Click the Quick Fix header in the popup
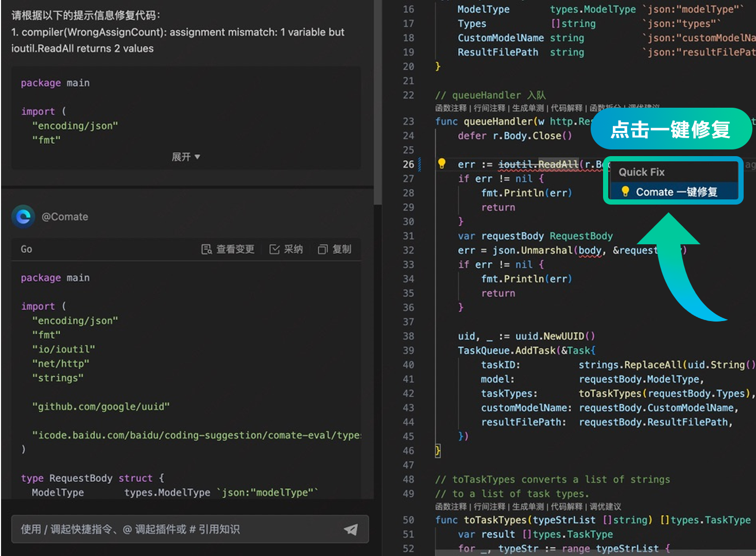Image resolution: width=756 pixels, height=556 pixels. tap(642, 172)
